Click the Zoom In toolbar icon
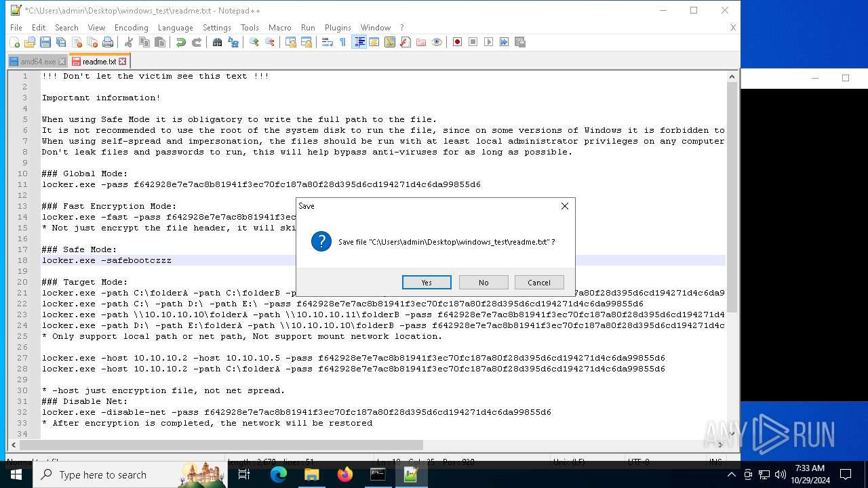The height and width of the screenshot is (488, 868). (x=254, y=42)
